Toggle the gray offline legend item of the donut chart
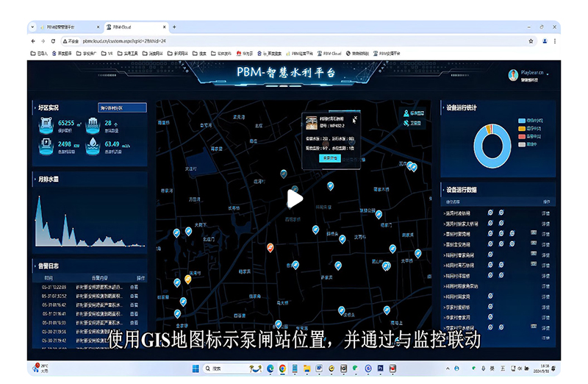 tap(528, 144)
